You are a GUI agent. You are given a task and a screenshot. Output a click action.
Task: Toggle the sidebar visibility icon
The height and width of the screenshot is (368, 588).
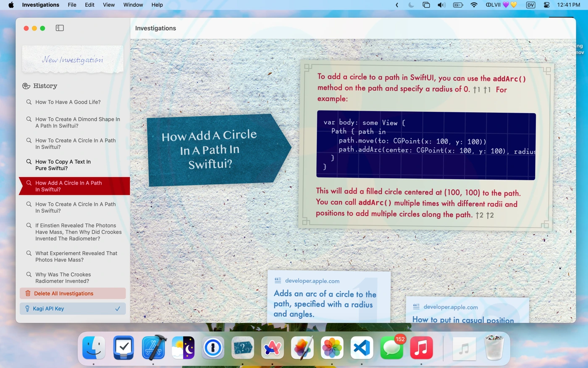[x=60, y=28]
